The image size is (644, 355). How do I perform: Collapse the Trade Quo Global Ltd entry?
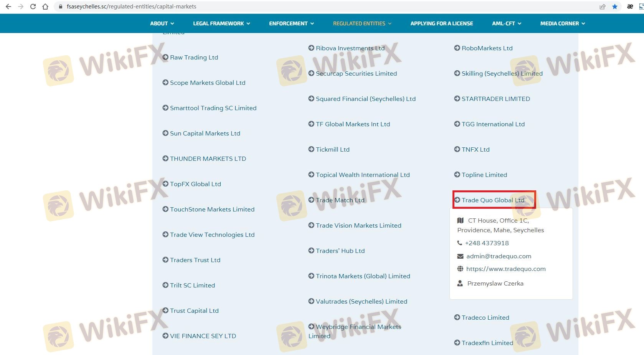pos(492,200)
